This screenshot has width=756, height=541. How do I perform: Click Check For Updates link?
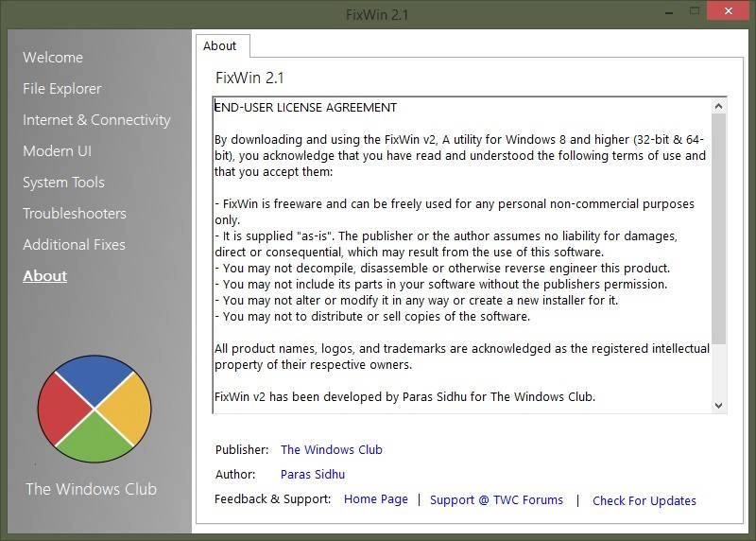point(644,501)
